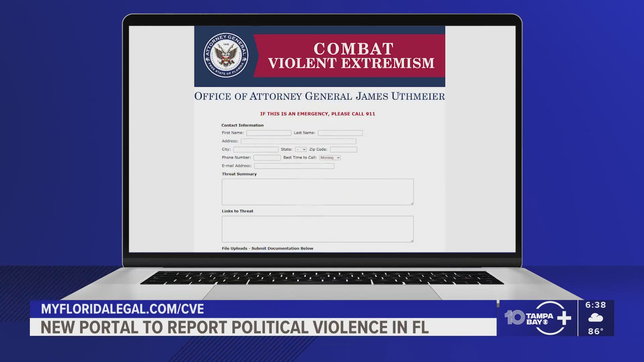Viewport: 644px width, 362px height.
Task: Click the E-mail Address field
Action: [x=294, y=166]
